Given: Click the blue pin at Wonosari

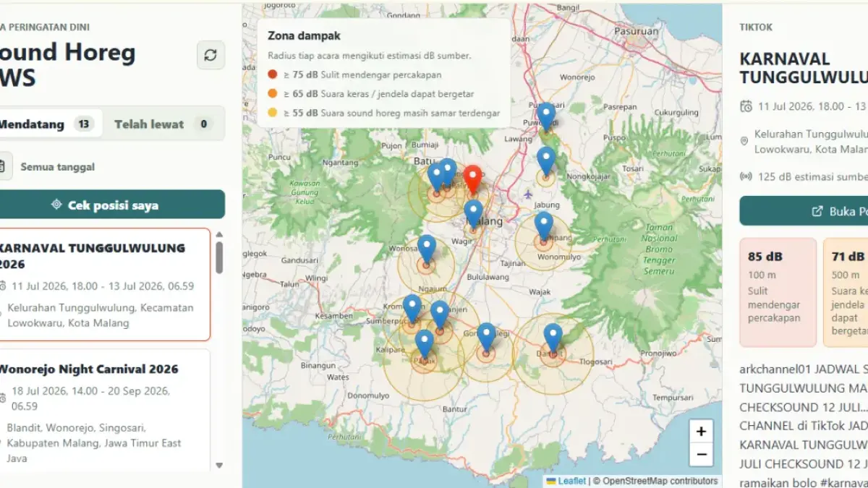Looking at the screenshot, I should pyautogui.click(x=427, y=249).
